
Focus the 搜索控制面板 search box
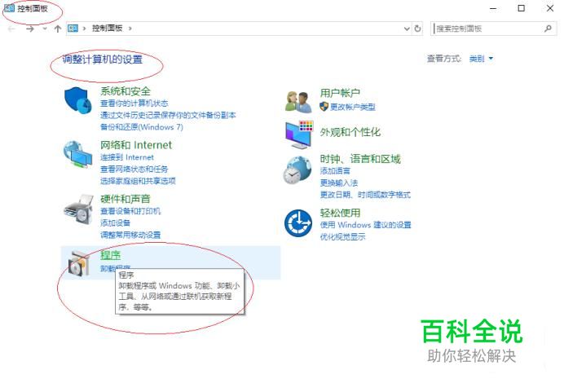click(x=494, y=29)
